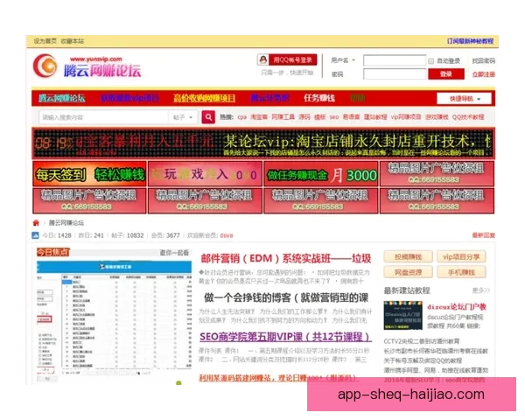Click new member name dsys
This screenshot has height=420, width=525.
tap(227, 235)
